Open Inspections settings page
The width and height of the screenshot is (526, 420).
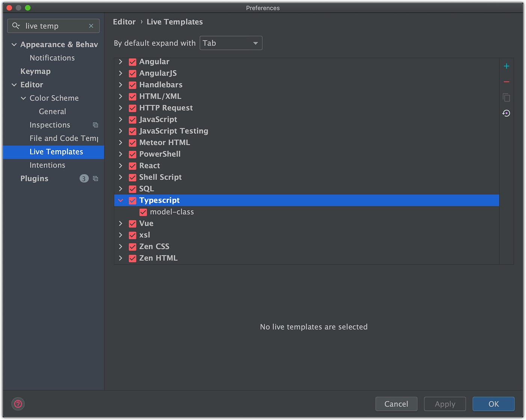click(x=50, y=125)
